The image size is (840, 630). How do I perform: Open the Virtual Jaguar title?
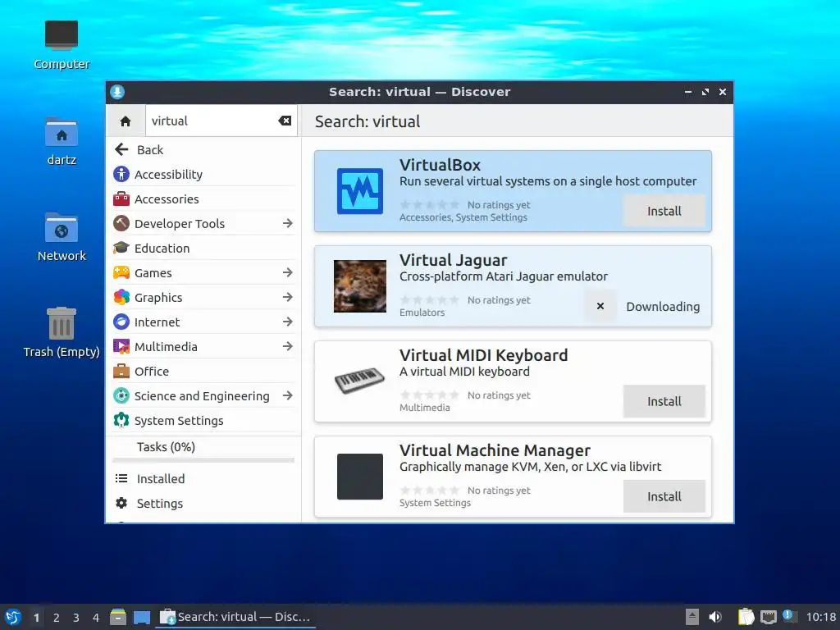pos(453,260)
